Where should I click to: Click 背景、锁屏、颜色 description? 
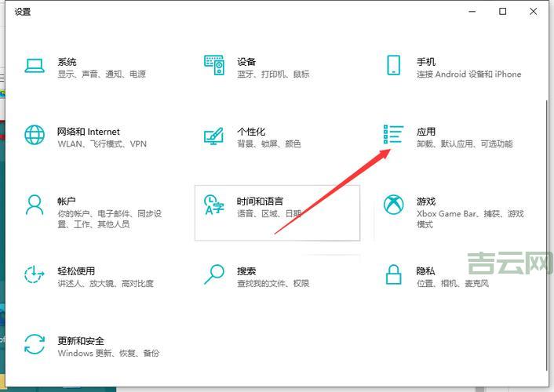[x=269, y=144]
